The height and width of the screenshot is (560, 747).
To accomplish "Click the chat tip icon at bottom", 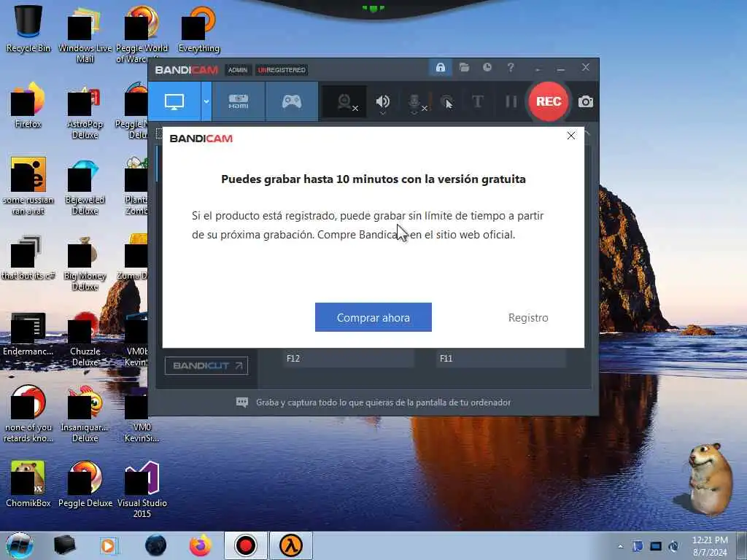I will click(x=242, y=402).
